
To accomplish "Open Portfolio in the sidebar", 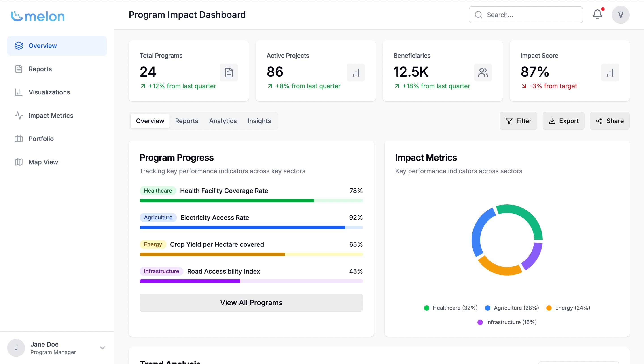I will pos(57,139).
